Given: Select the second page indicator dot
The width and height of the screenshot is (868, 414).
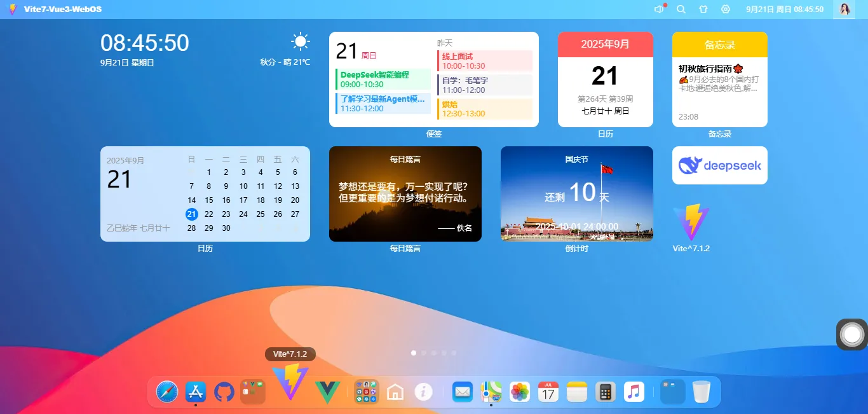Looking at the screenshot, I should [423, 353].
